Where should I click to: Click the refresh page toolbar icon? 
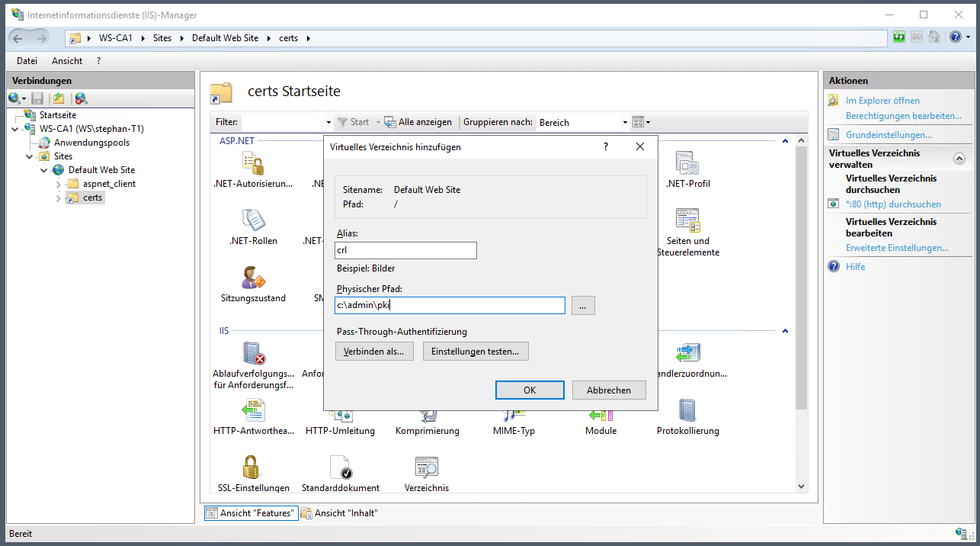tap(900, 37)
